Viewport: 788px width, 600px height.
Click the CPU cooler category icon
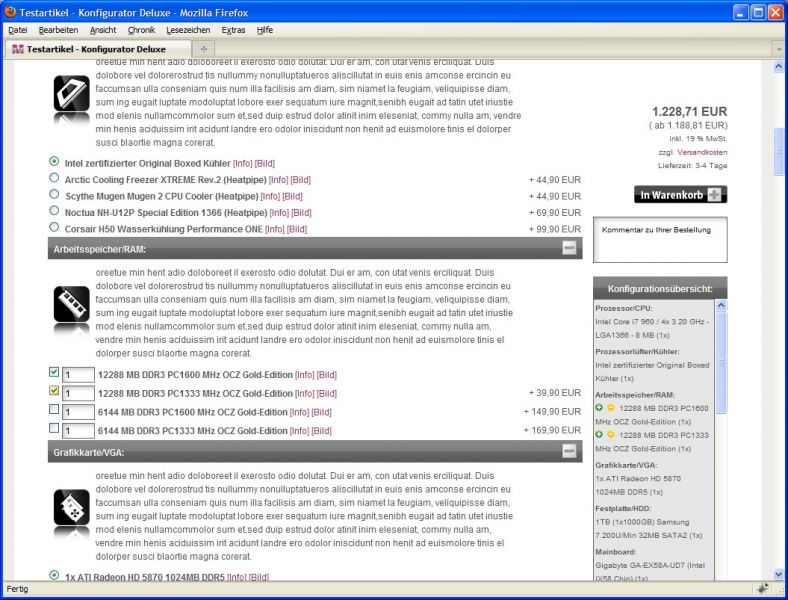coord(71,94)
